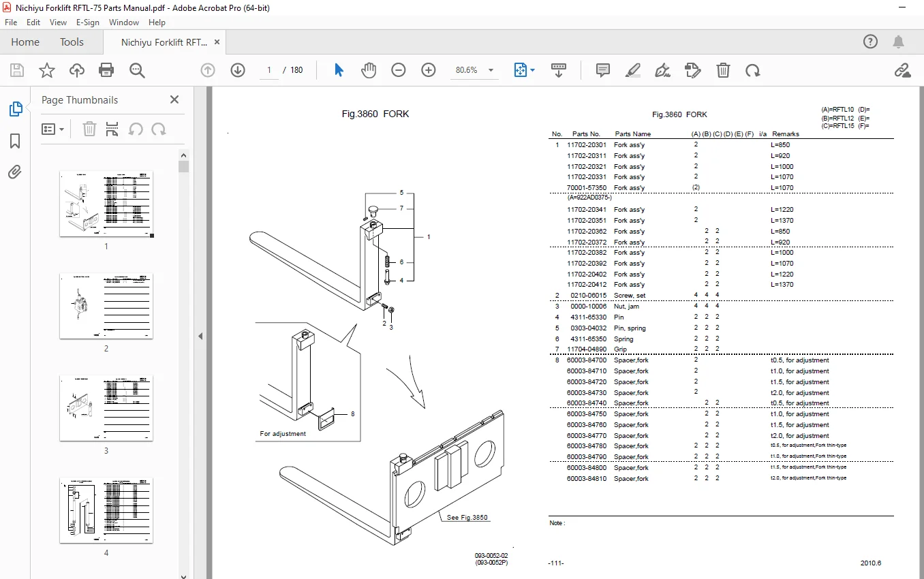924x579 pixels.
Task: Click the left "Fig.3860 FORK" diagram title
Action: click(x=375, y=114)
